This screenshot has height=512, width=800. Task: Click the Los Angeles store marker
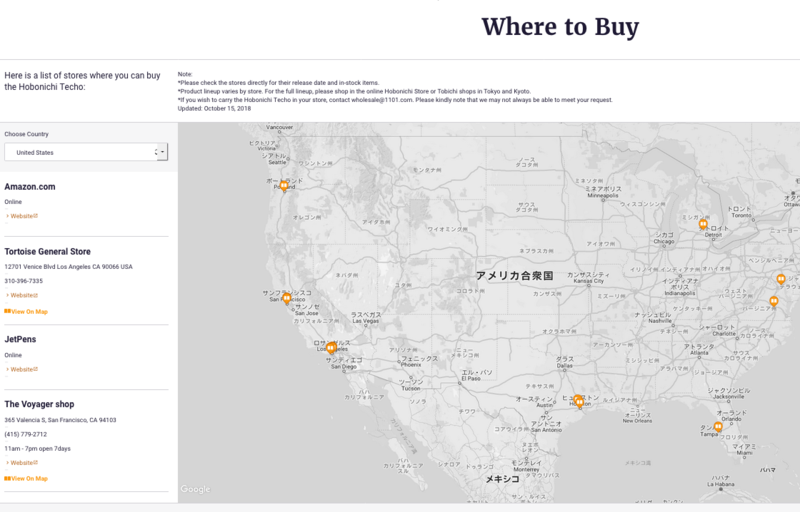pyautogui.click(x=332, y=348)
